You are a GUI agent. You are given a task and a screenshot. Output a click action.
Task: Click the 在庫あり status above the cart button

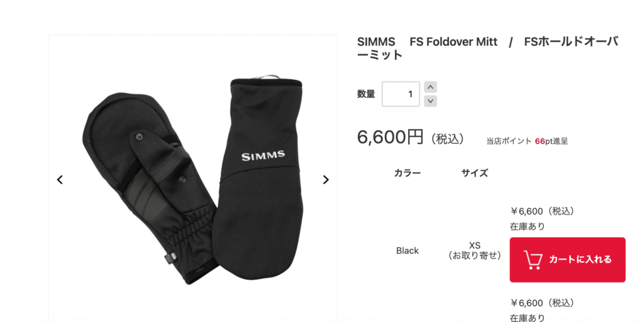pyautogui.click(x=528, y=226)
